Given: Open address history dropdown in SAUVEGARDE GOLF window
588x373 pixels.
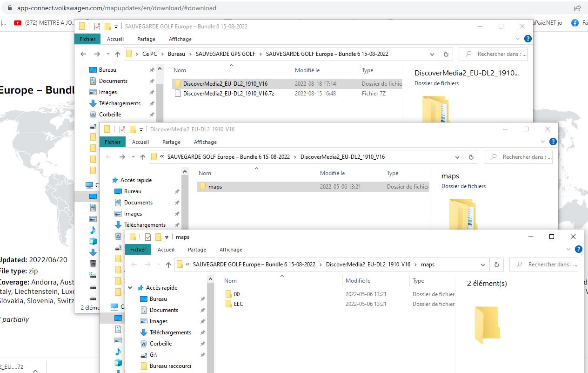Looking at the screenshot, I should pyautogui.click(x=432, y=54).
